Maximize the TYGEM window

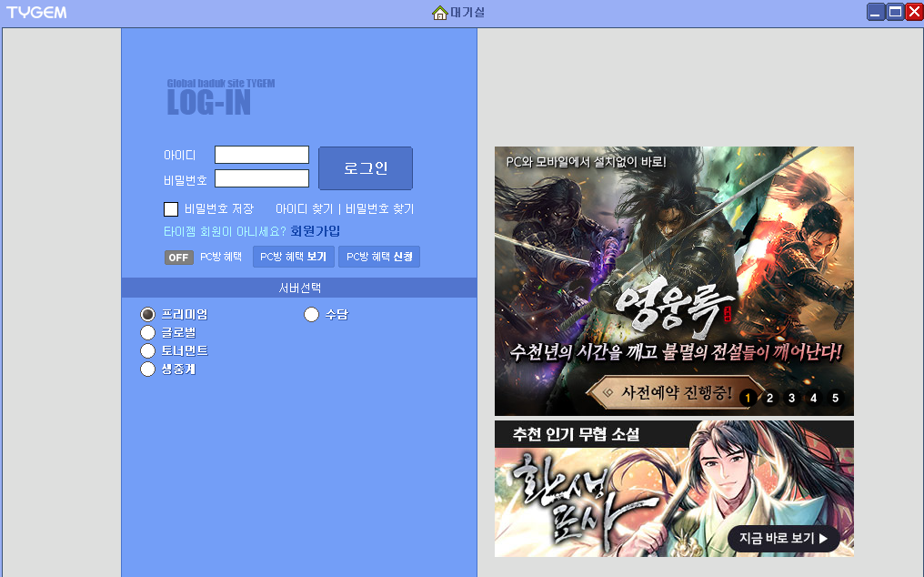tap(895, 12)
